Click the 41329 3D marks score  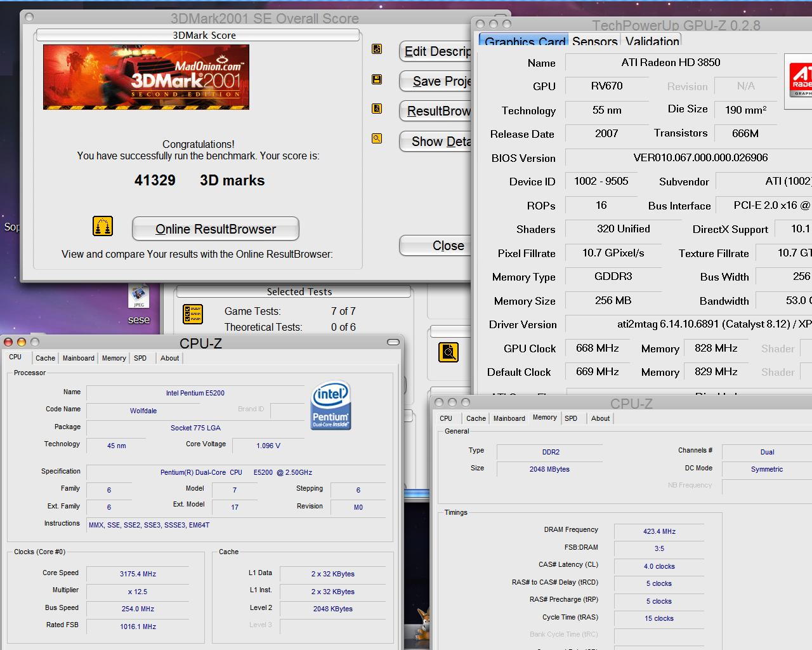(199, 180)
